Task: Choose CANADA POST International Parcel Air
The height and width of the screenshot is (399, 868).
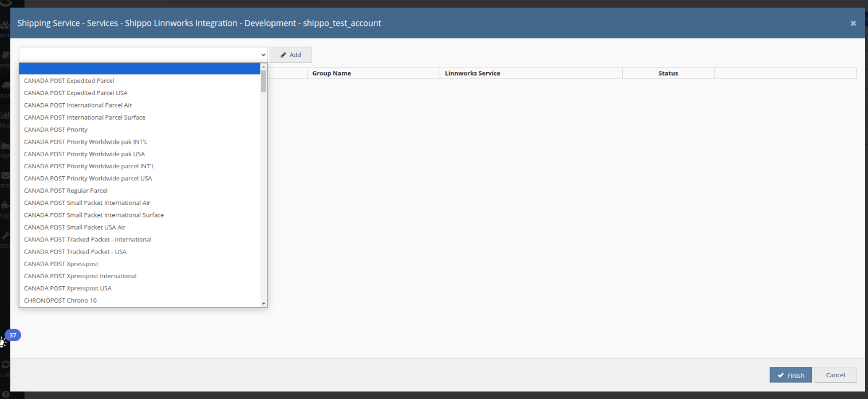Action: pos(140,105)
